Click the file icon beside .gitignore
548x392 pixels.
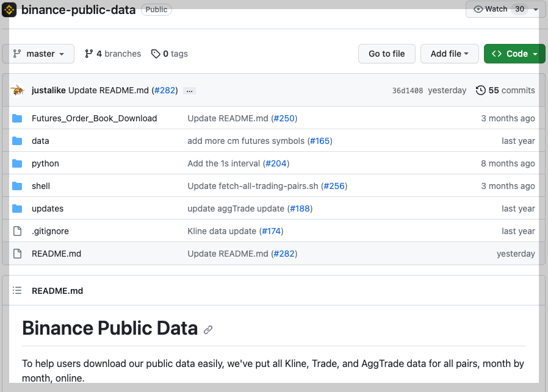[17, 231]
